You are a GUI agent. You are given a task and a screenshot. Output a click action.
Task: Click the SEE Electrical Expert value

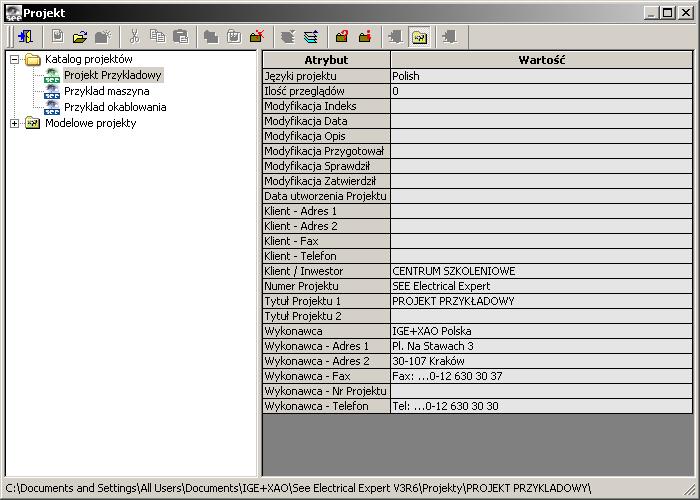[x=542, y=286]
